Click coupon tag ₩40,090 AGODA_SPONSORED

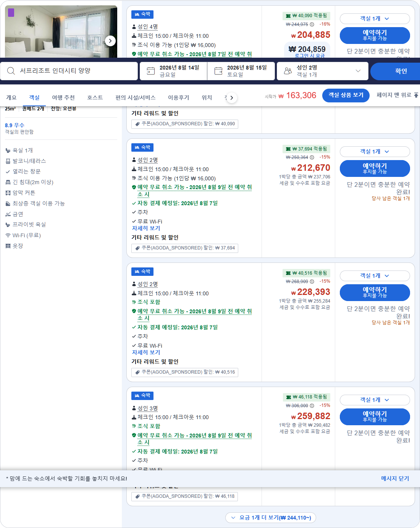185,124
